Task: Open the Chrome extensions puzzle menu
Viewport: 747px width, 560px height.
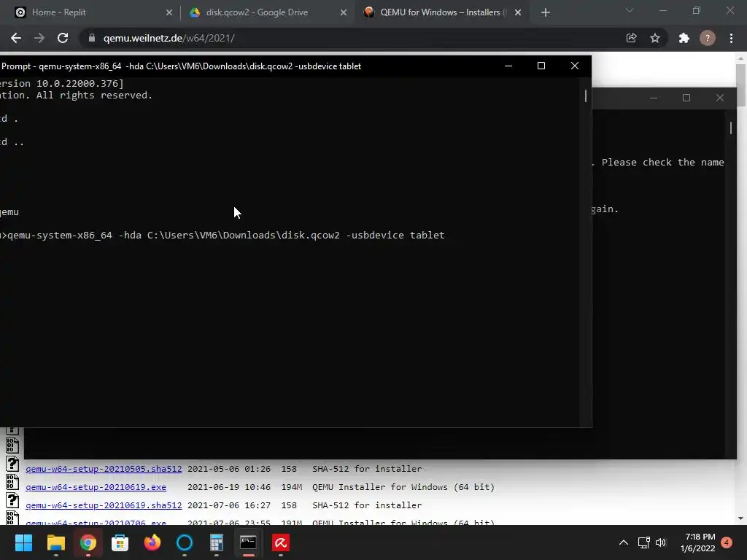Action: tap(684, 38)
